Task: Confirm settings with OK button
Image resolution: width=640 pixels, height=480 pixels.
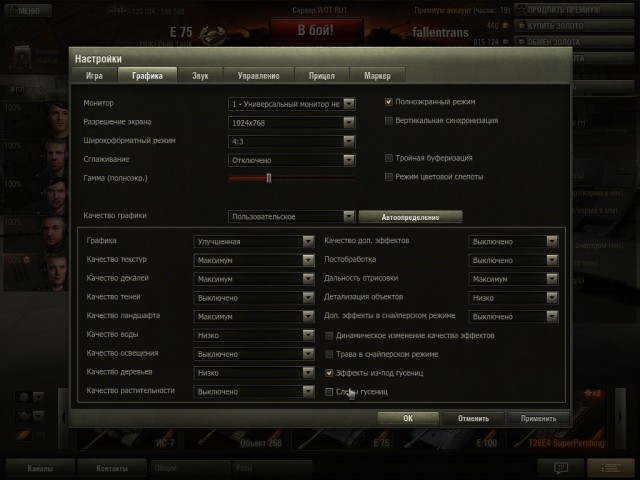Action: coord(408,418)
